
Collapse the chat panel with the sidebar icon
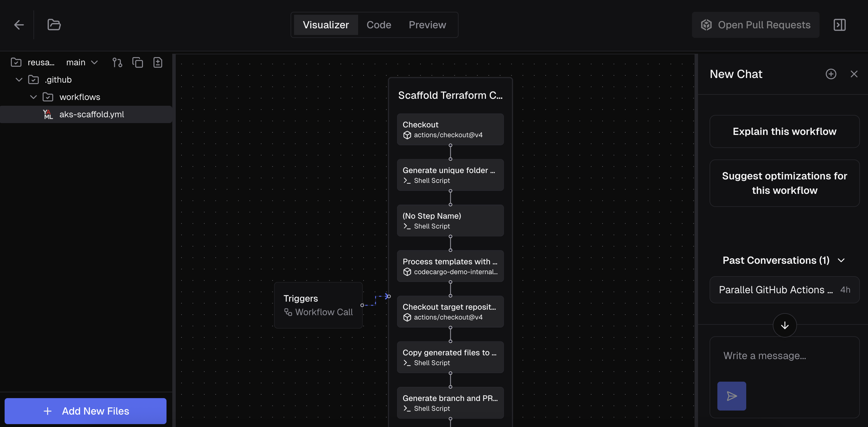pyautogui.click(x=839, y=25)
